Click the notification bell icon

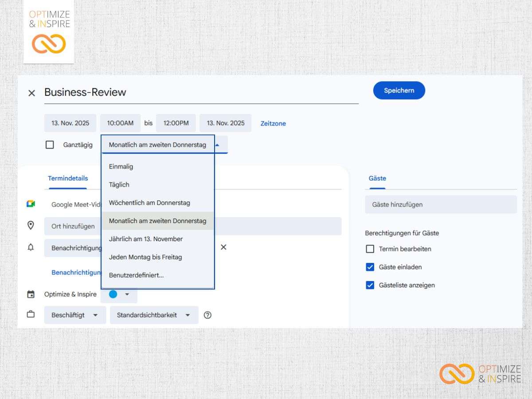click(x=31, y=247)
